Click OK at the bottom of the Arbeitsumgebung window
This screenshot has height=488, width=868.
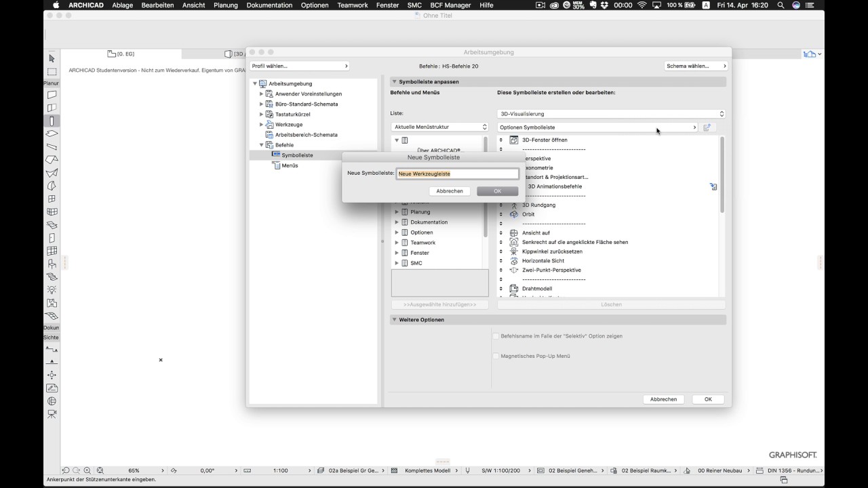708,399
